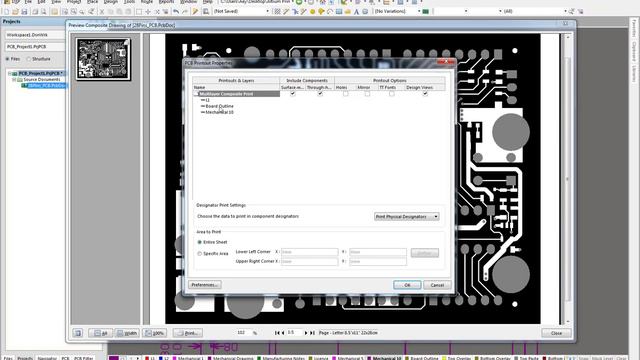The width and height of the screenshot is (640, 360).
Task: Switch to the Navigator panel tab
Action: point(47,358)
